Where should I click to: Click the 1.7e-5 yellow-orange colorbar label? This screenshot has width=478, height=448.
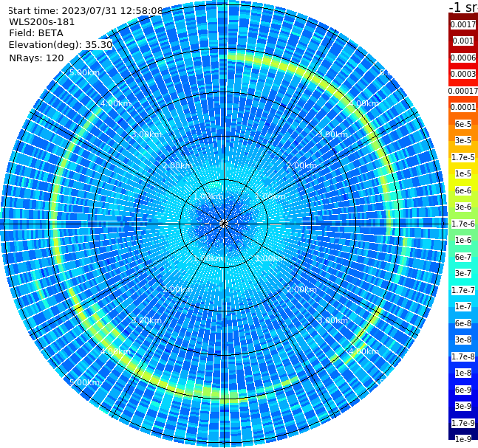(463, 157)
